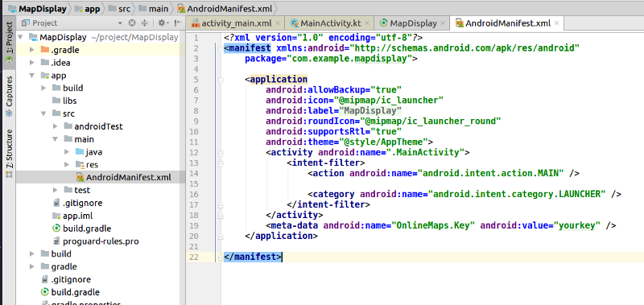Screen dimensions: 644x305
Task: Expand the test folder arrow
Action: [x=55, y=190]
